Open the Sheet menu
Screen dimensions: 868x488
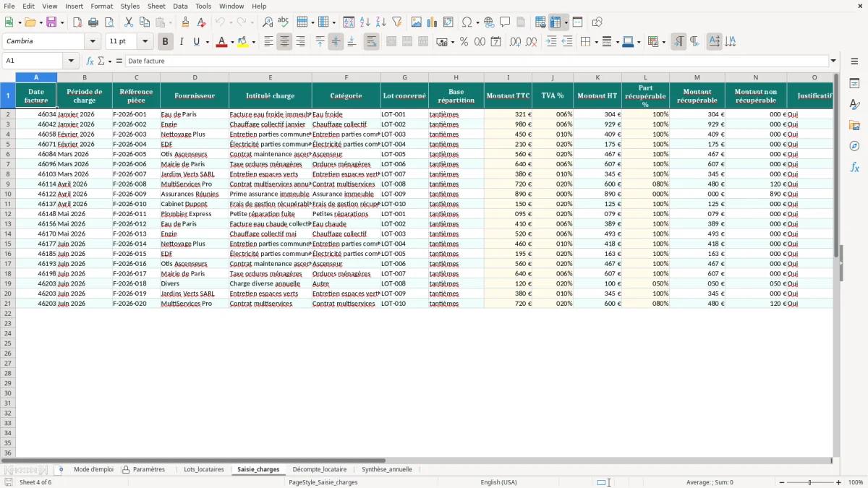156,6
